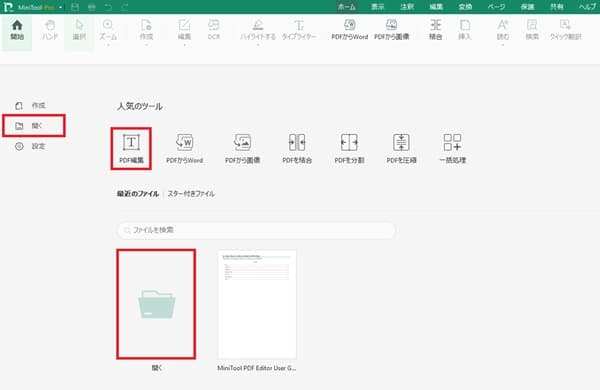Click the ズーム magnifier icon
The height and width of the screenshot is (390, 600).
[108, 25]
